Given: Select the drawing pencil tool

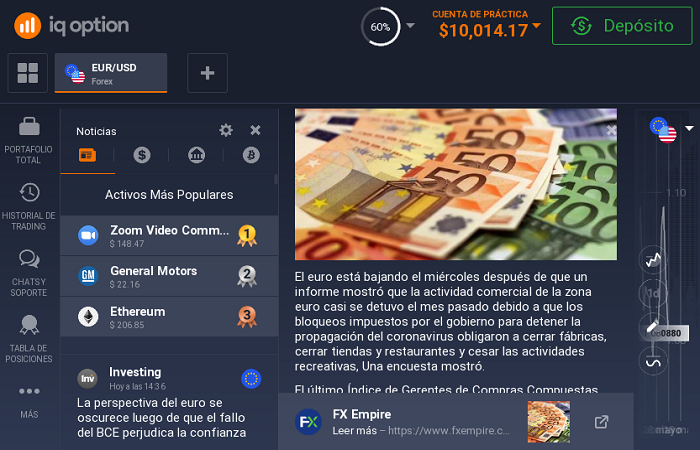Looking at the screenshot, I should [x=652, y=326].
